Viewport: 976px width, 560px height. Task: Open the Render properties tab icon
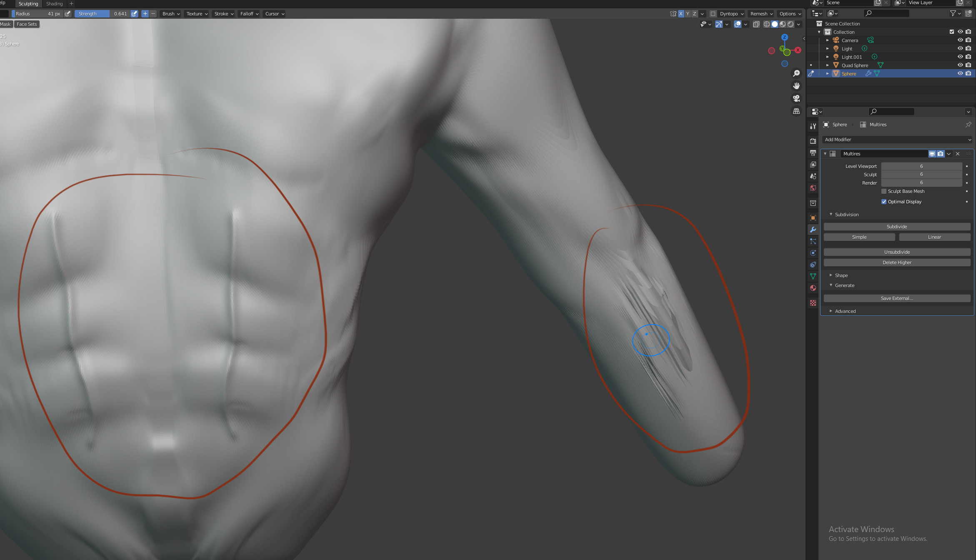813,141
